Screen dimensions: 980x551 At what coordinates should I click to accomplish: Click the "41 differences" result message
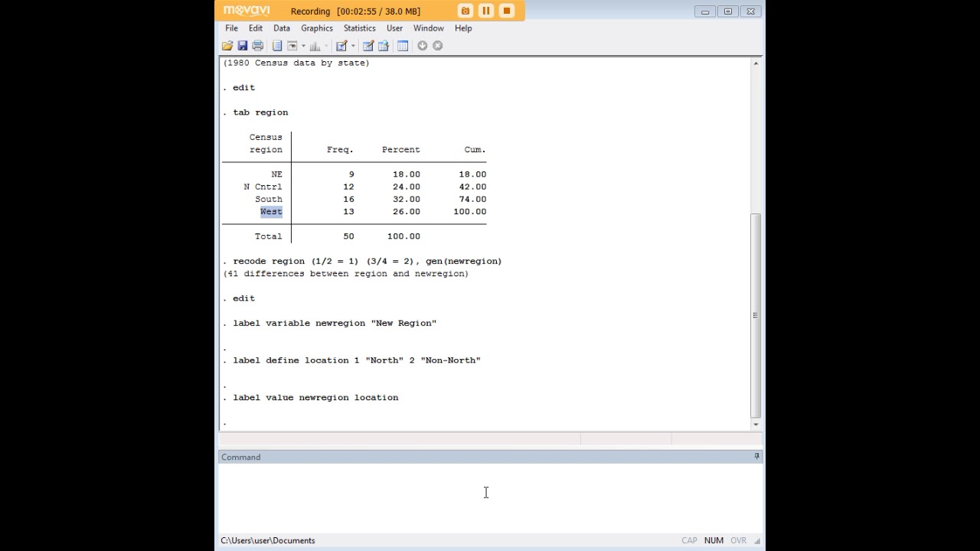coord(346,274)
